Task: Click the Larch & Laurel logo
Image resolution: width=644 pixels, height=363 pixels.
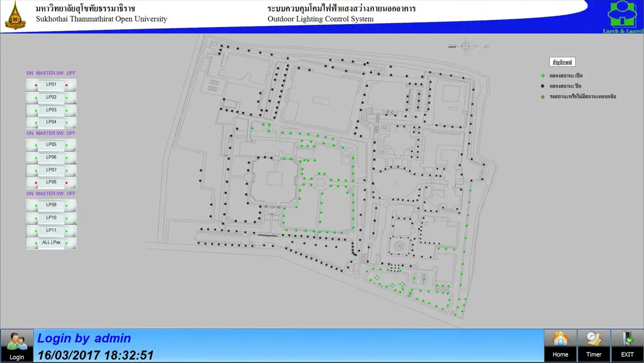Action: tap(622, 16)
